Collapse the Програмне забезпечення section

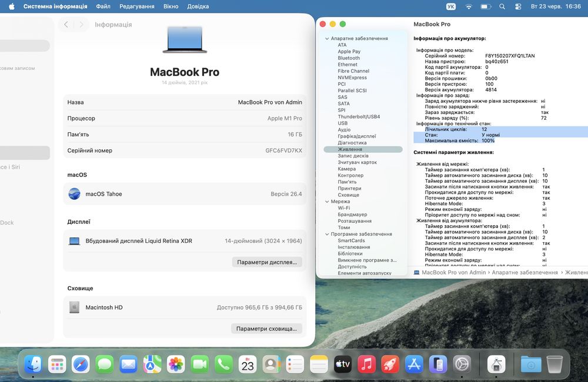(327, 234)
